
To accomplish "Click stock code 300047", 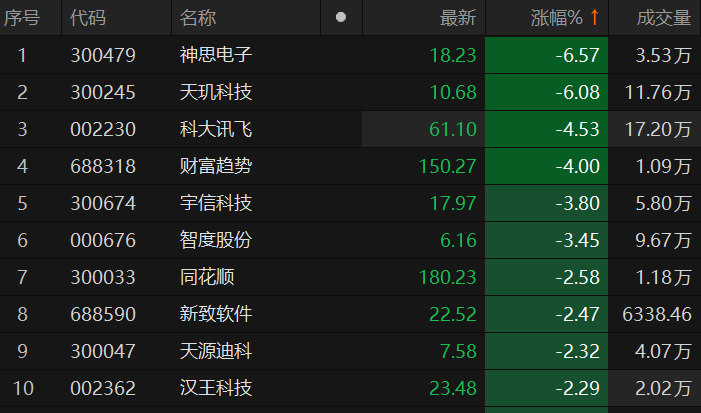I will click(103, 351).
